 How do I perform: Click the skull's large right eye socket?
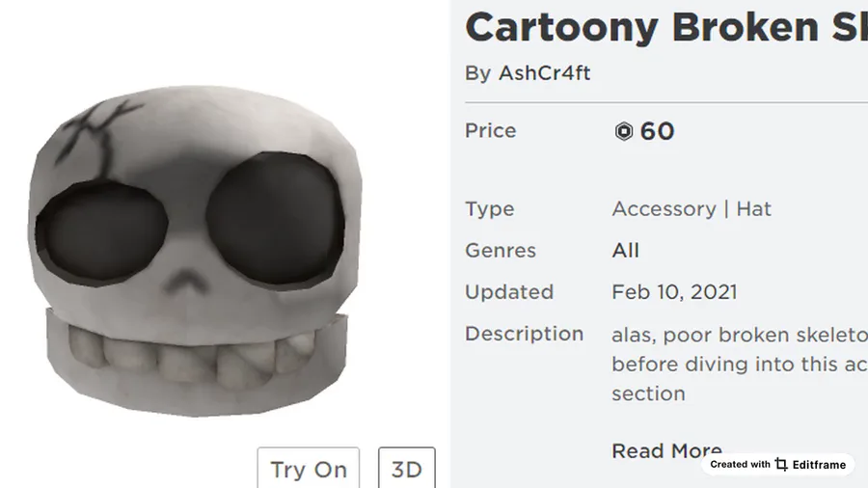[276, 219]
